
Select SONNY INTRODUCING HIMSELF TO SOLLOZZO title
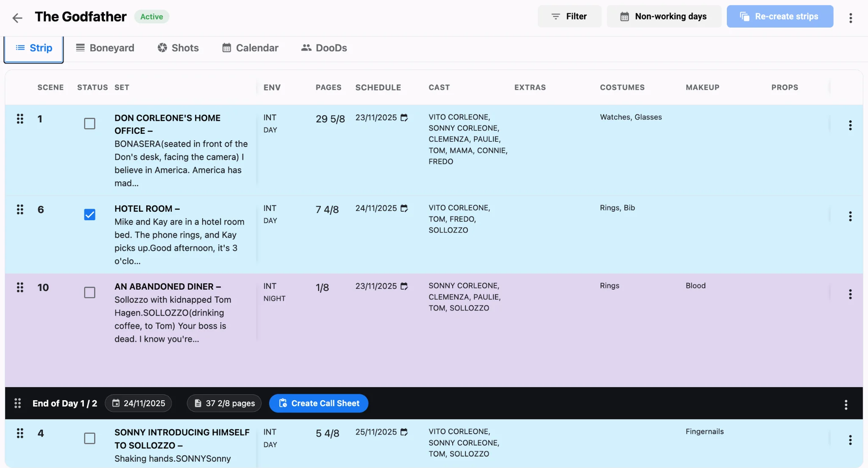(182, 439)
